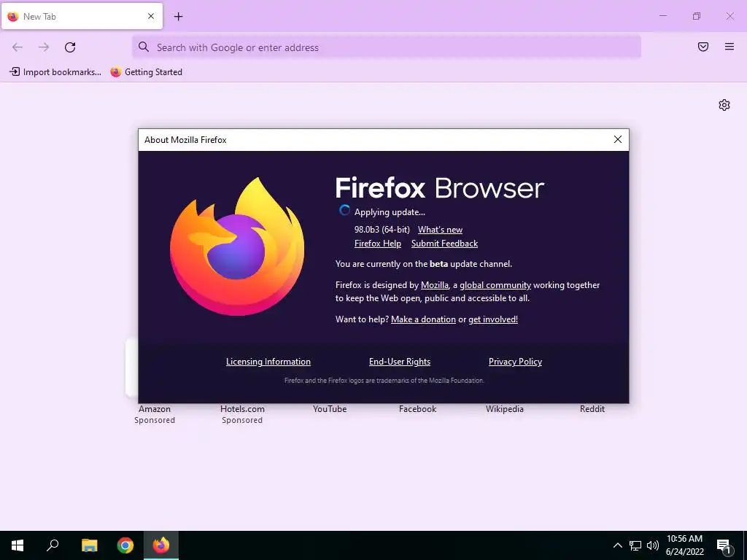Click the Back arrow in the toolbar
The width and height of the screenshot is (747, 560).
click(18, 47)
